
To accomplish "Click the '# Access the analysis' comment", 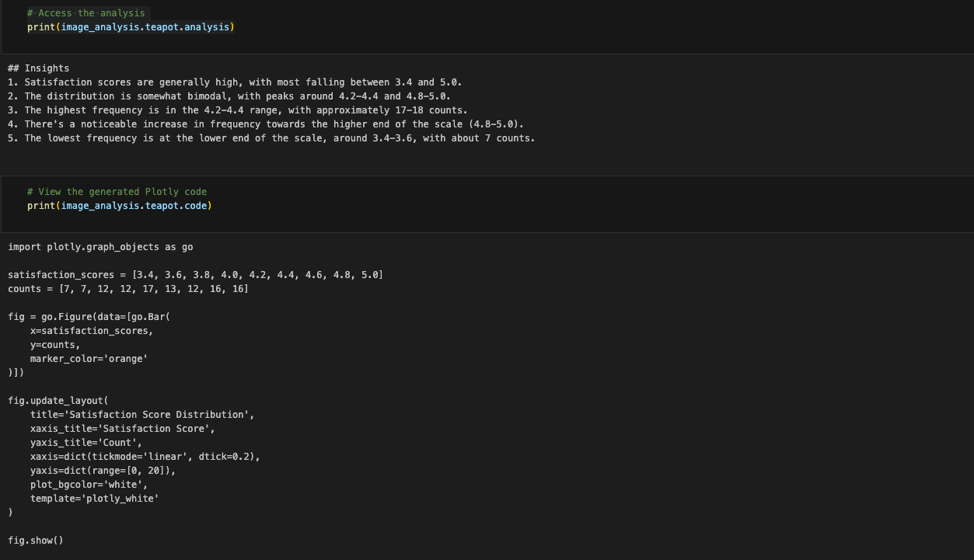I will pyautogui.click(x=86, y=13).
